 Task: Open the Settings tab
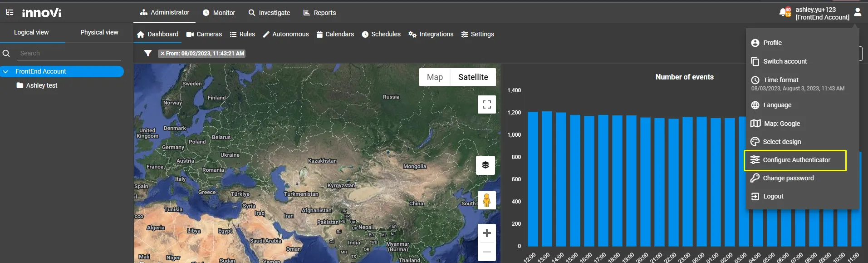click(x=477, y=34)
